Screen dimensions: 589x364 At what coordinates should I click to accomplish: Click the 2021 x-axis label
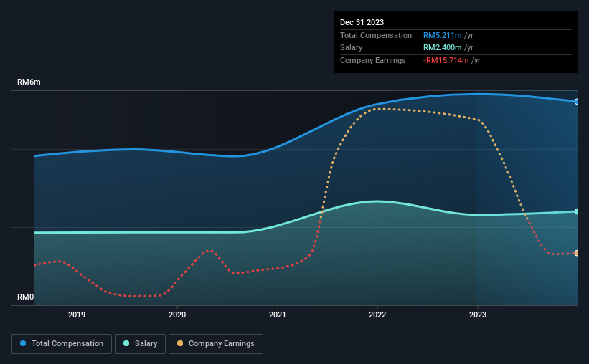[x=277, y=315]
